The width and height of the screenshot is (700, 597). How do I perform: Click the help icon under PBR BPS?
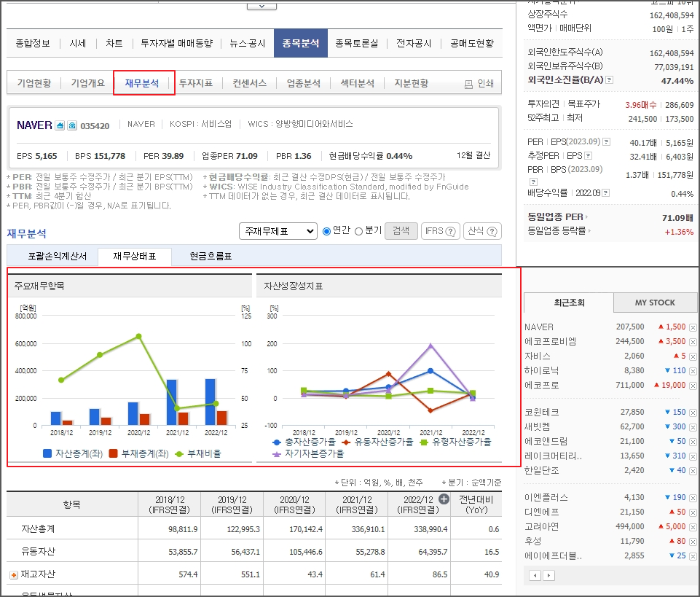[533, 182]
